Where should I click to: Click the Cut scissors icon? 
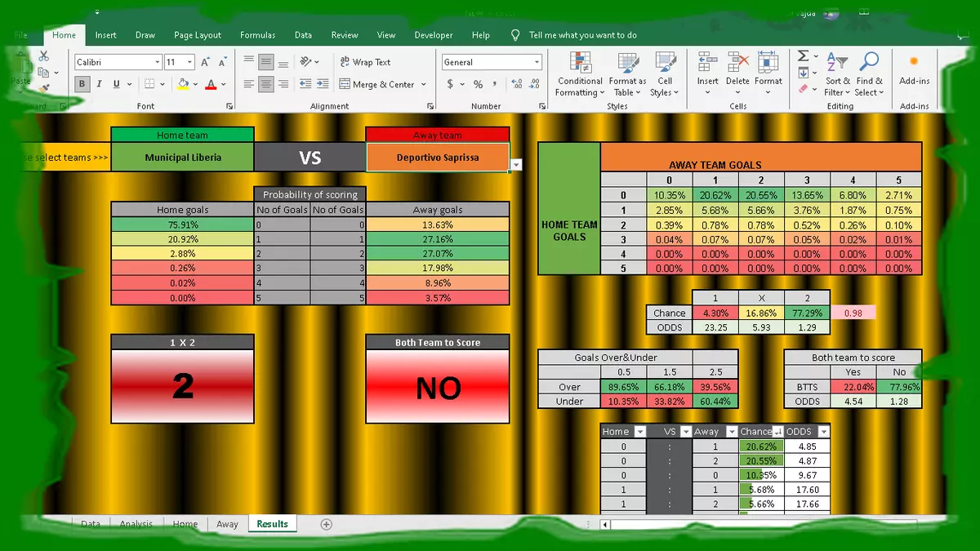43,56
